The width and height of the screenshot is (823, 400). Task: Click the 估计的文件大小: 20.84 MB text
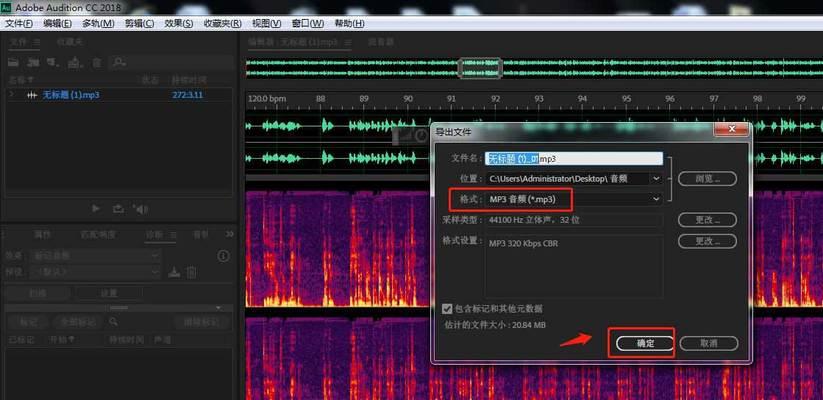click(495, 325)
